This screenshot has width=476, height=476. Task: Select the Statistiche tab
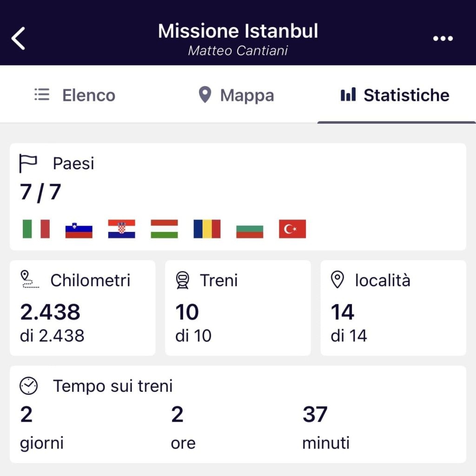(x=395, y=95)
